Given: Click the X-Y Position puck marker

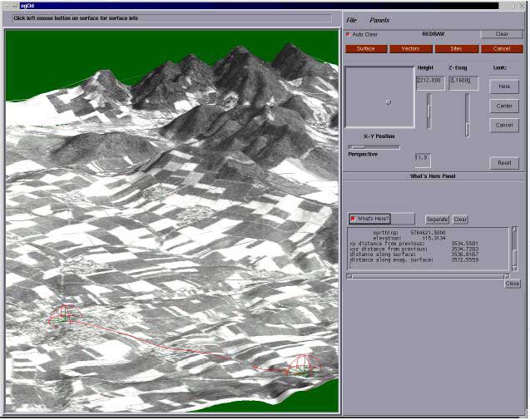Looking at the screenshot, I should [x=389, y=102].
